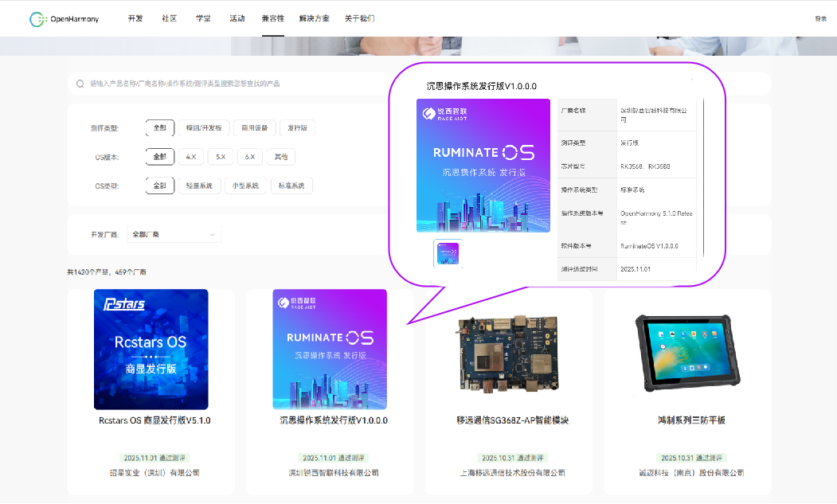The image size is (837, 504).
Task: Click the 登录 login link
Action: click(820, 18)
